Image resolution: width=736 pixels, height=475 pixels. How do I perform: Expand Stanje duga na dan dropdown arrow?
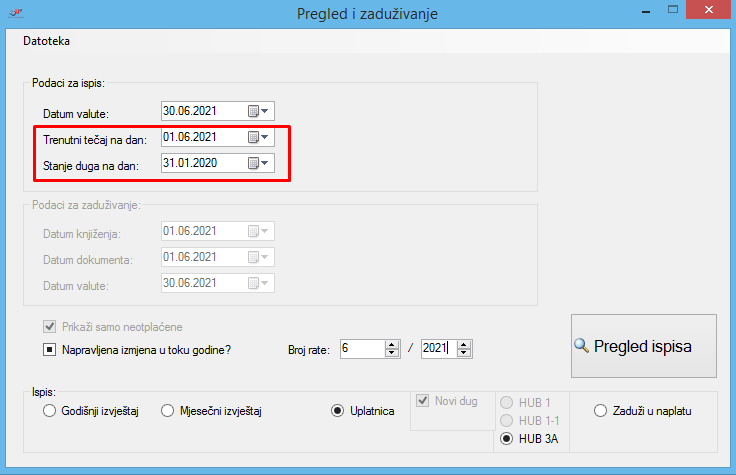(266, 163)
